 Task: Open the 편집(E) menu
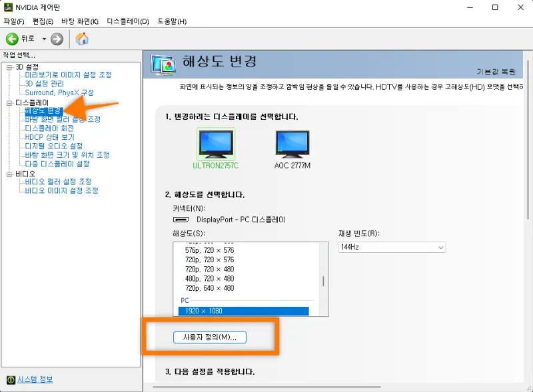coord(43,21)
